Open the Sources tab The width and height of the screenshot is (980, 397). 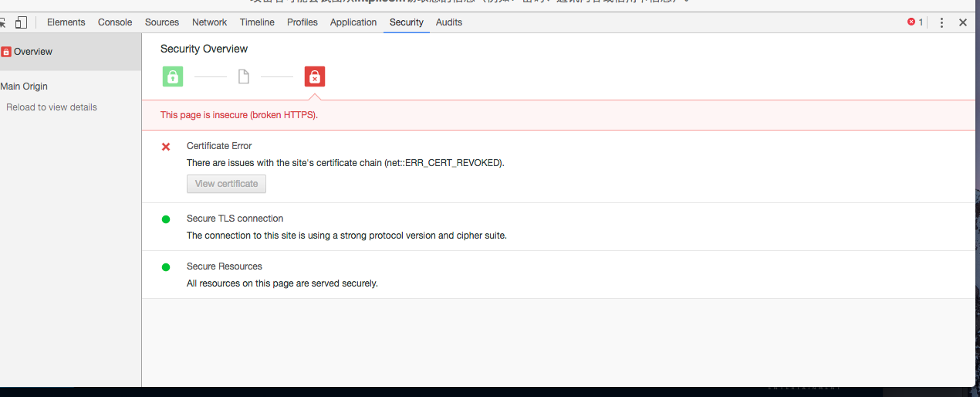[x=162, y=22]
